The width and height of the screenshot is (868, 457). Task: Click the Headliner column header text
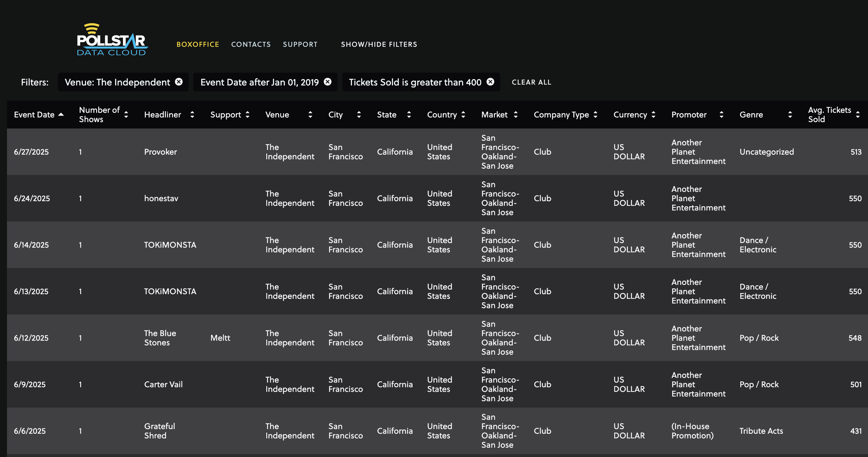[162, 115]
